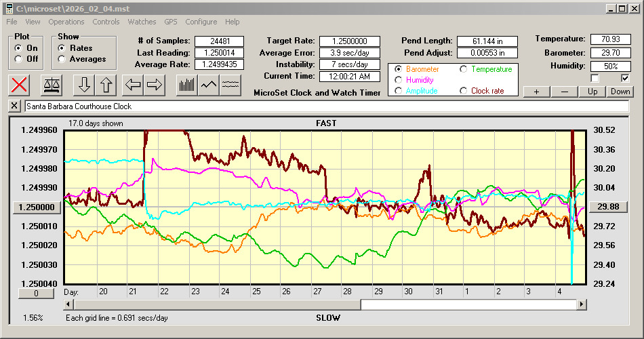
Task: Click the plus button
Action: pos(536,92)
